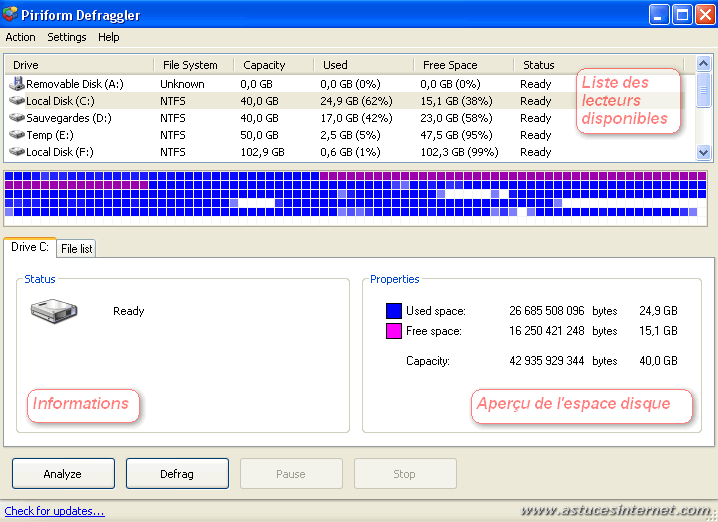This screenshot has width=718, height=522.
Task: Click the drive map block grid
Action: 355,198
